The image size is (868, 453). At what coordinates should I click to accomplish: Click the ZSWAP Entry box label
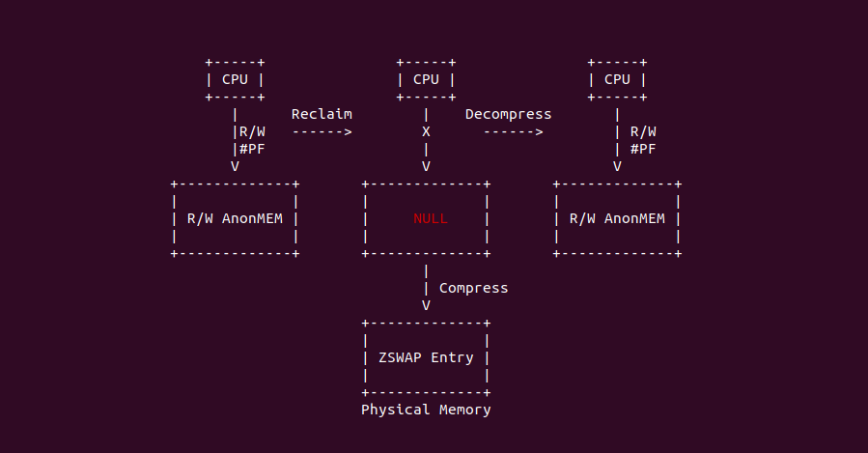(x=426, y=357)
